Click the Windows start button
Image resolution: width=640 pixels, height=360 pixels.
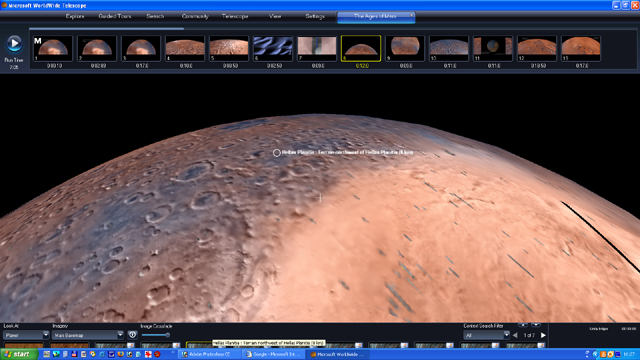tap(19, 354)
